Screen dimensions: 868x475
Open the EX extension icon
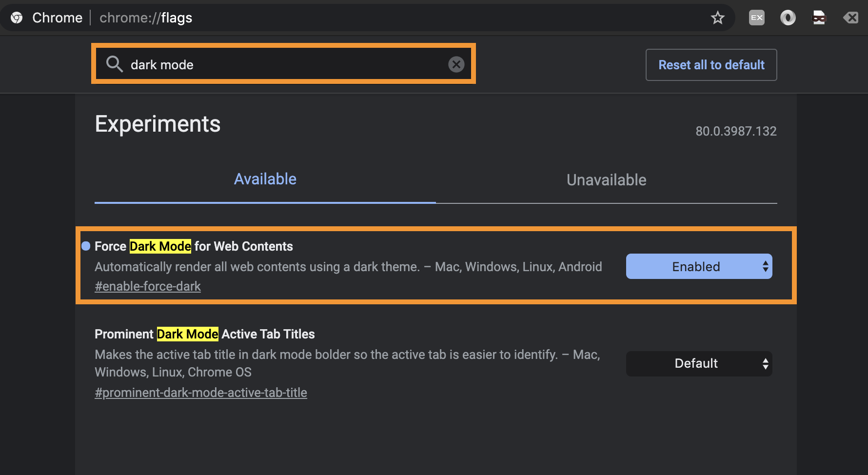coord(757,18)
